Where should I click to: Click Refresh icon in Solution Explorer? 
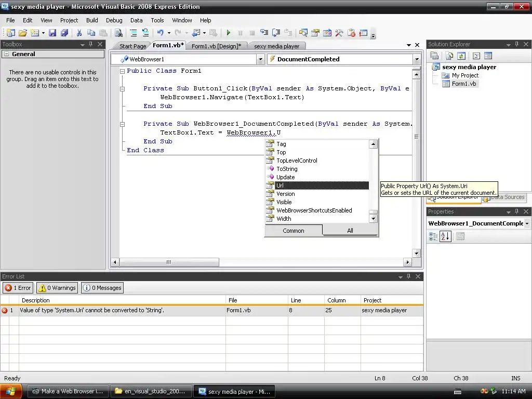461,56
